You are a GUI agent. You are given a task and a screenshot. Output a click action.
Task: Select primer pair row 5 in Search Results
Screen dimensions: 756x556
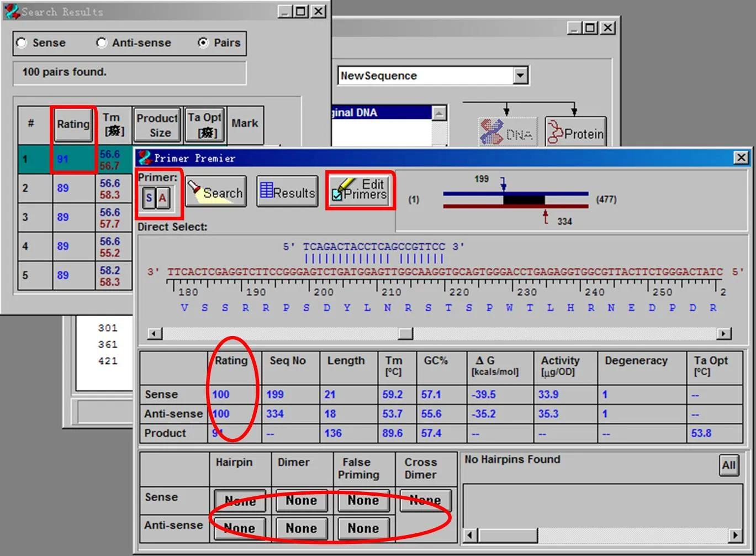pyautogui.click(x=75, y=275)
